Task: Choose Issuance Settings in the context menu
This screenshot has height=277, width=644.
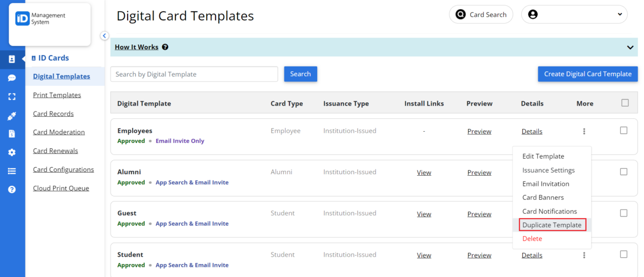Action: (x=548, y=170)
